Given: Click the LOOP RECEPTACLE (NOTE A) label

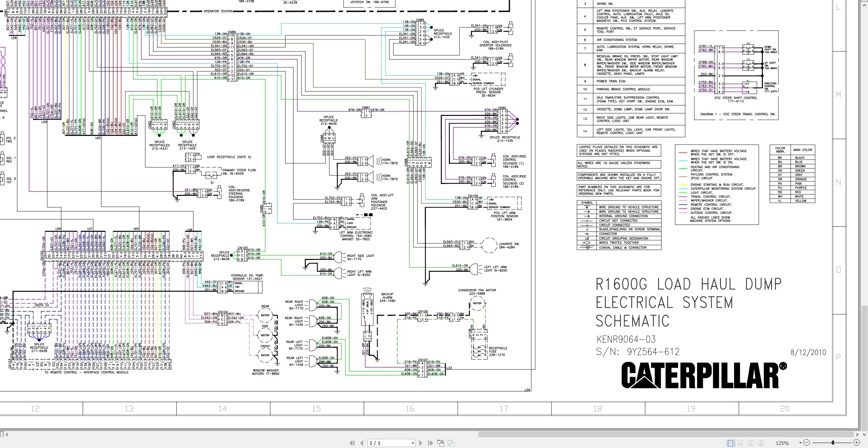Looking at the screenshot, I should tap(229, 157).
